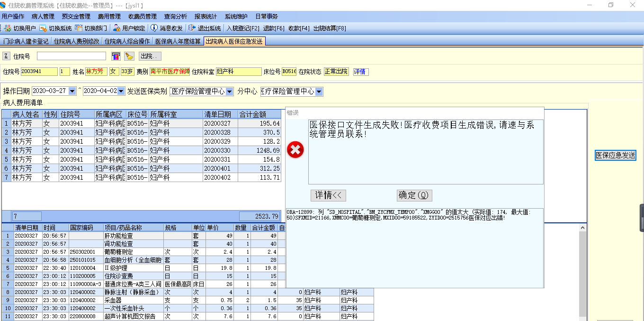Collapse error details with 详情<< button
Viewport: 644px width, 321px height.
[328, 195]
